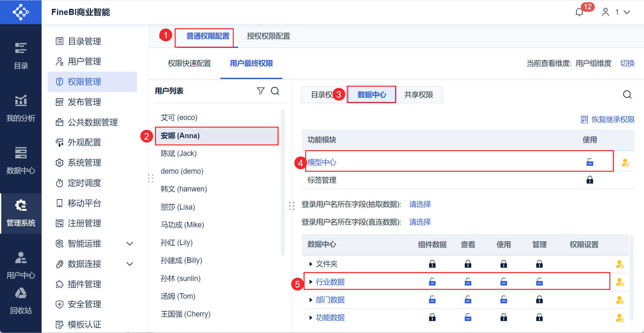The height and width of the screenshot is (333, 644).
Task: Click the user account avatar icon
Action: (x=606, y=12)
